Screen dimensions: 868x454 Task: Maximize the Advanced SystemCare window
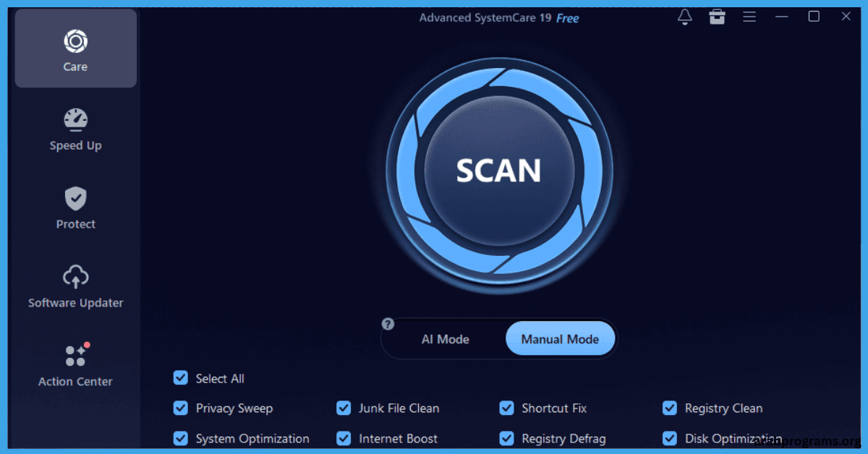click(x=814, y=17)
